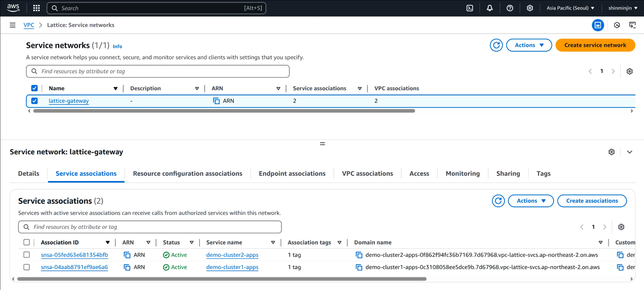Copy ARN of snsa-04aab8791ef9ae6a6
Screen dimensions: 644x290
127,267
